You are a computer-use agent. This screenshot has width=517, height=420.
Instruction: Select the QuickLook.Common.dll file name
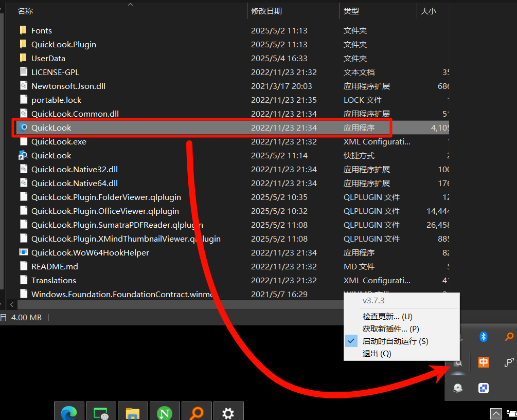coord(75,114)
